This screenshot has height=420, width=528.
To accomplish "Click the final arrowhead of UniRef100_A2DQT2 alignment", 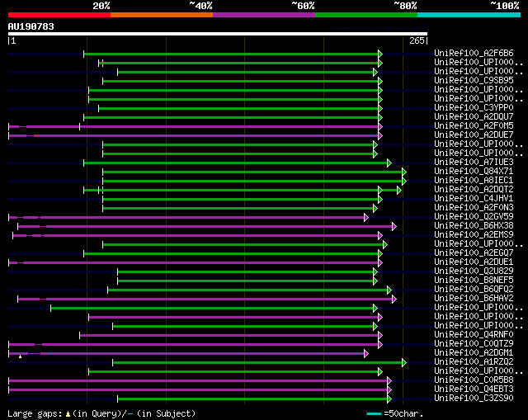I will pyautogui.click(x=399, y=191).
